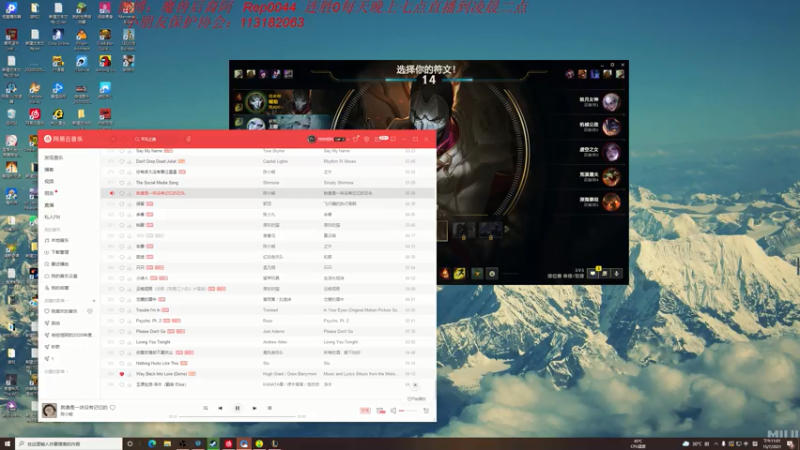Image resolution: width=800 pixels, height=450 pixels.
Task: Select the Ignite summoner spell in League
Action: (445, 274)
